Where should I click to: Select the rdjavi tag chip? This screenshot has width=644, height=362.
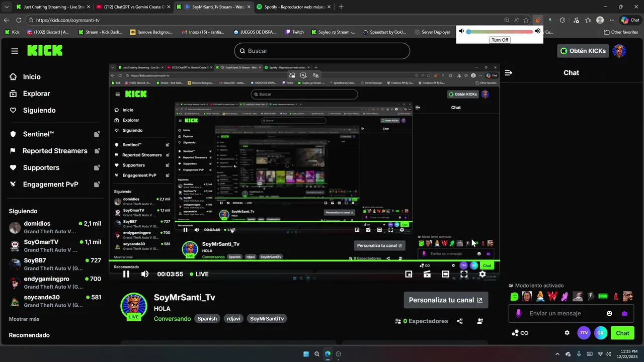tap(233, 319)
